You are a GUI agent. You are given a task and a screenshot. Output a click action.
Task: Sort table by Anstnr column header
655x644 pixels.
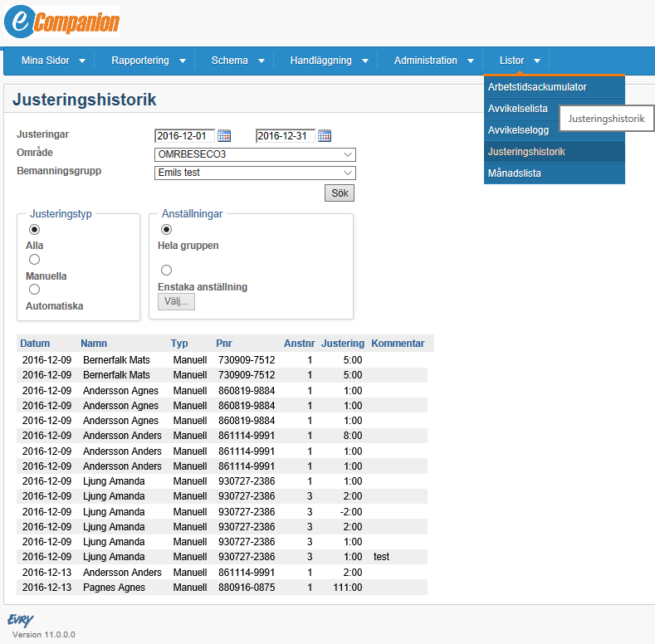299,344
